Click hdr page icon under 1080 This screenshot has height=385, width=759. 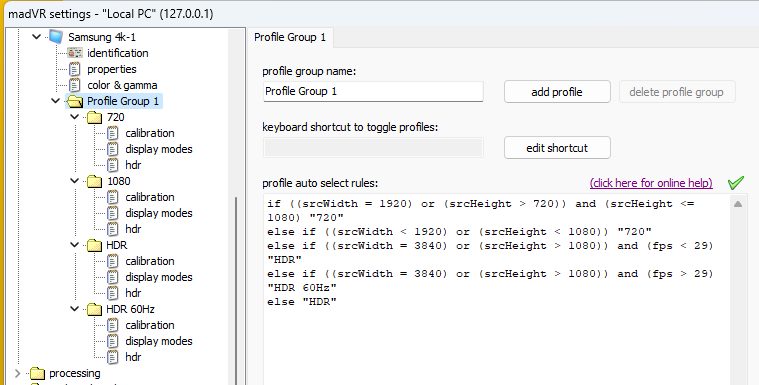coord(112,229)
